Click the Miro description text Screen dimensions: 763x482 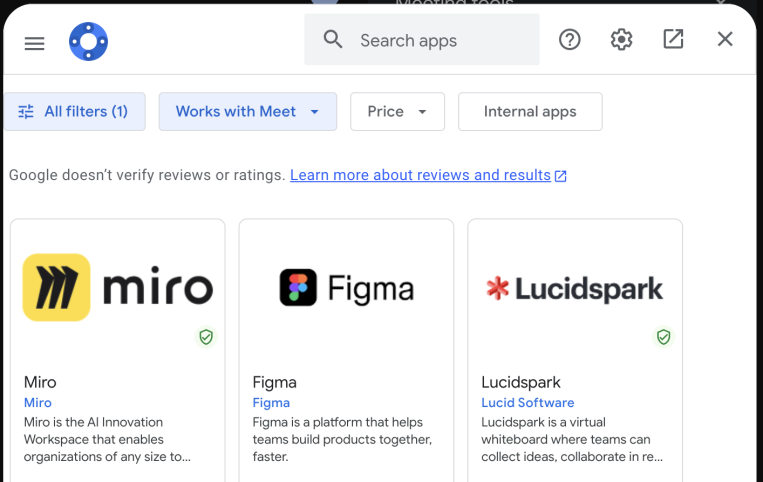[x=107, y=439]
